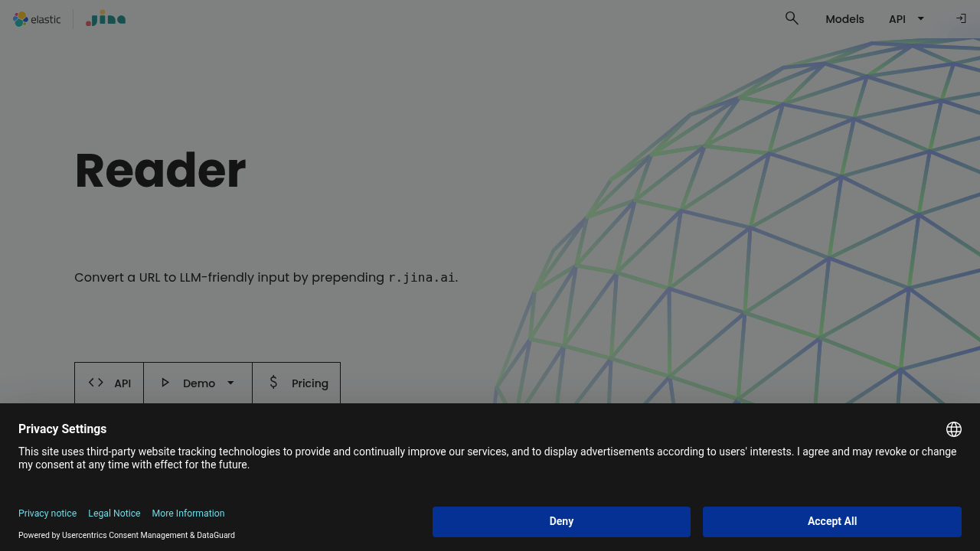The height and width of the screenshot is (551, 980).
Task: Deny tracking consent
Action: click(x=561, y=522)
